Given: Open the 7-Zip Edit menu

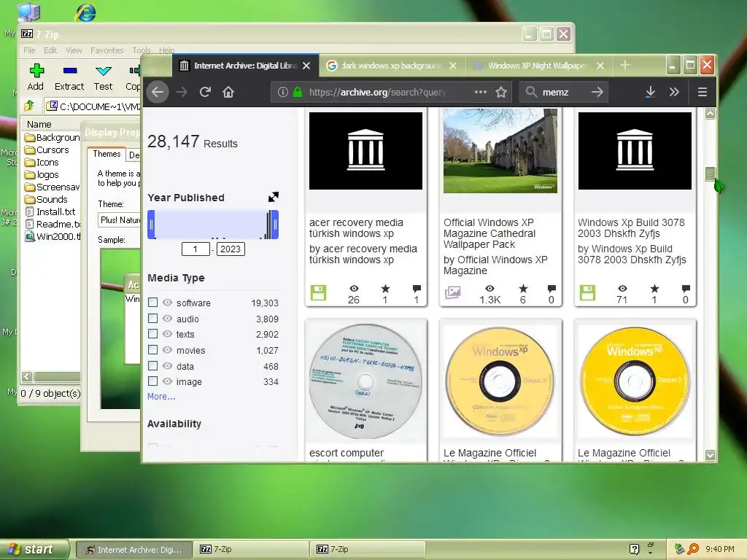Looking at the screenshot, I should (x=50, y=50).
